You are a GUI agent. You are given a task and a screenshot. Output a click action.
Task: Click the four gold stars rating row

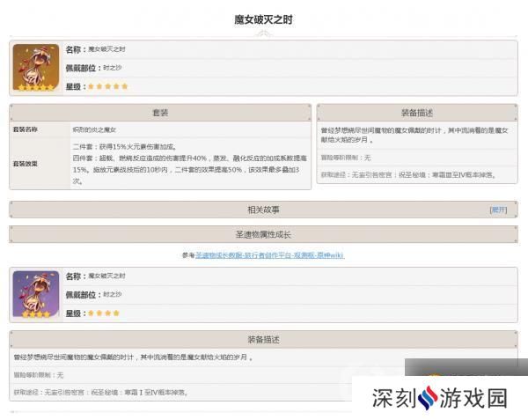point(104,313)
